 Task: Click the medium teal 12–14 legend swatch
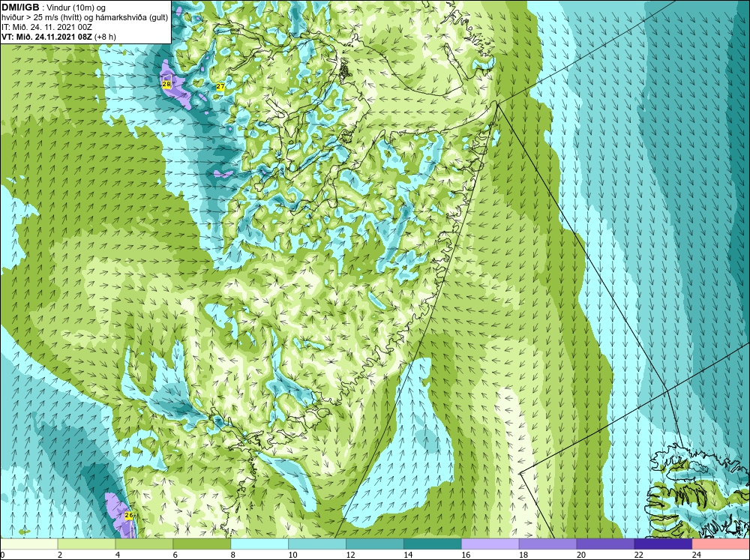pos(375,544)
